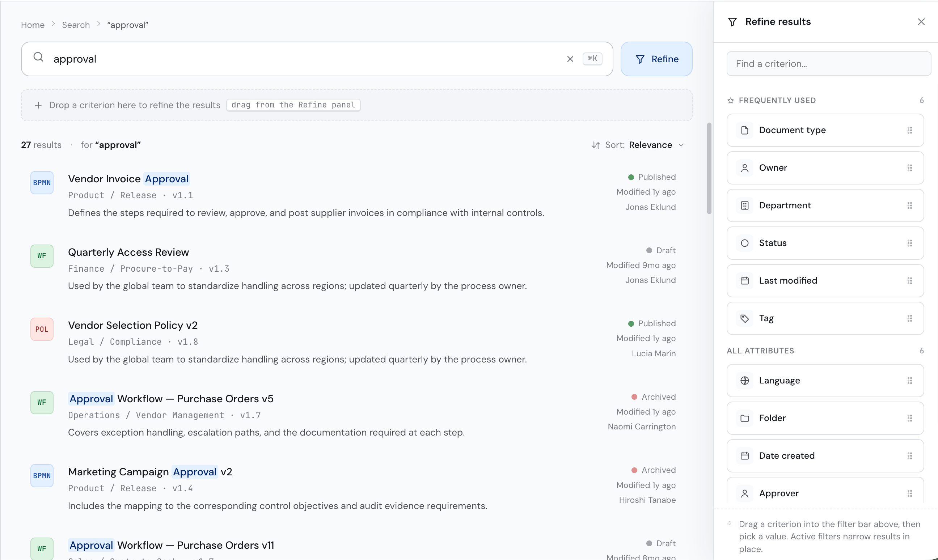Open the Sort Relevance dropdown
This screenshot has height=560, width=938.
tap(638, 145)
